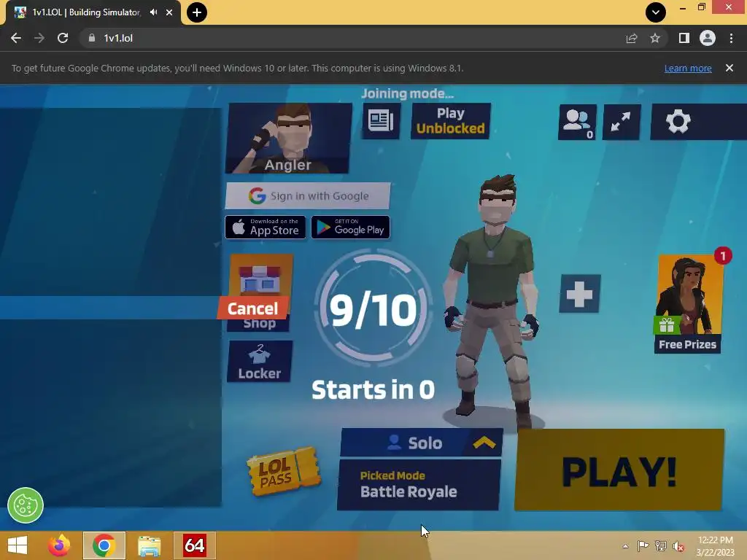Viewport: 747px width, 560px height.
Task: Open a new browser tab
Action: pos(197,12)
